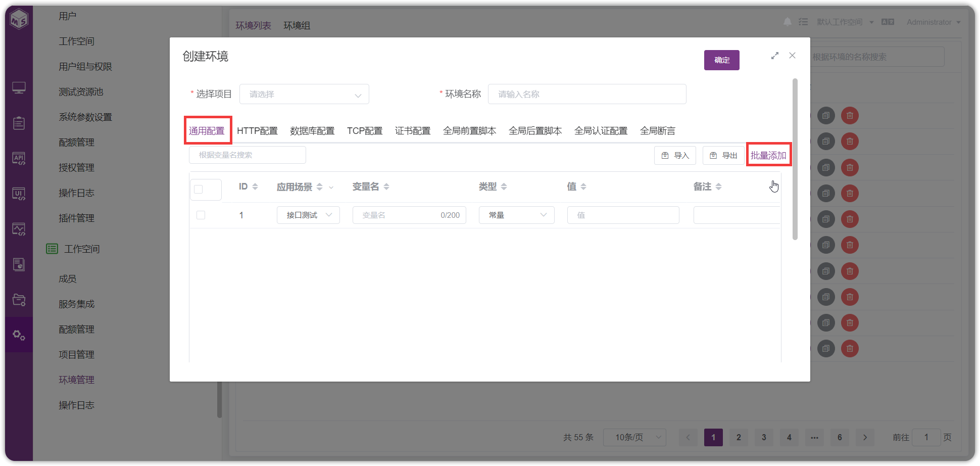Tick the select-all checkbox in table header

pos(199,189)
